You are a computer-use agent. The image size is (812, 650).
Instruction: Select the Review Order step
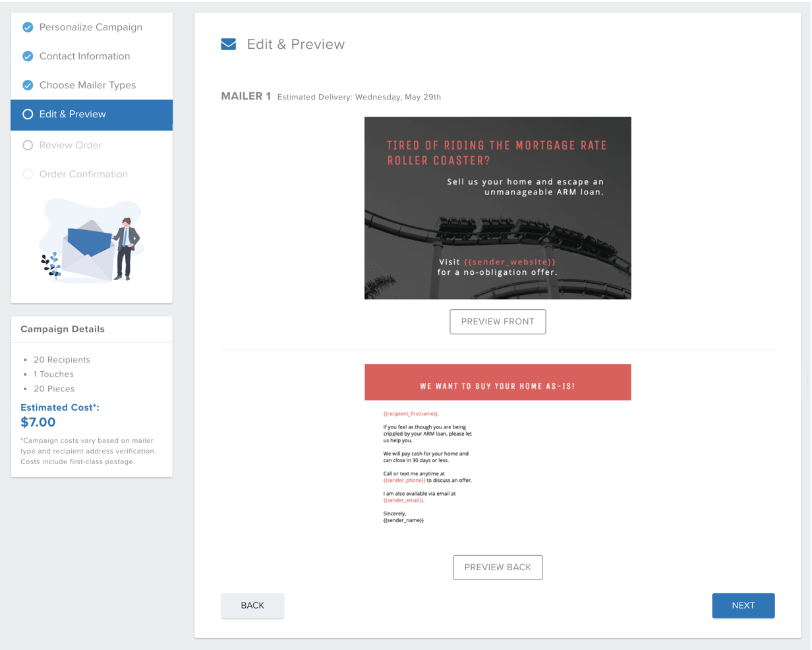(x=71, y=145)
